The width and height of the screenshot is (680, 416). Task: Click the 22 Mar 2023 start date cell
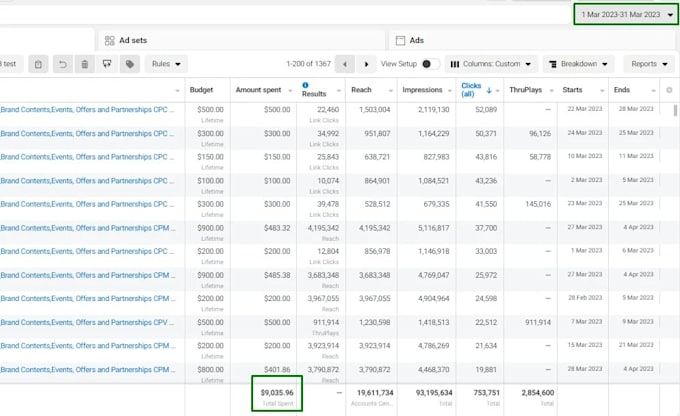[585, 109]
